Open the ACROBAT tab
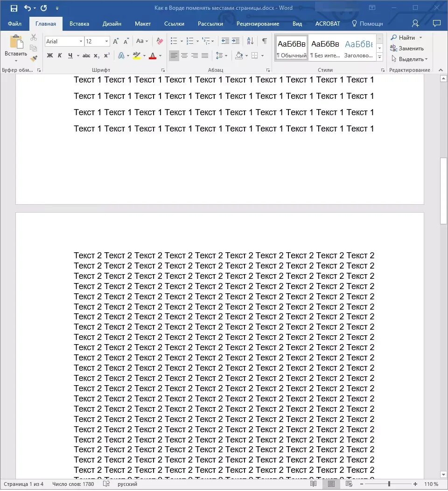The height and width of the screenshot is (491, 448). [328, 24]
